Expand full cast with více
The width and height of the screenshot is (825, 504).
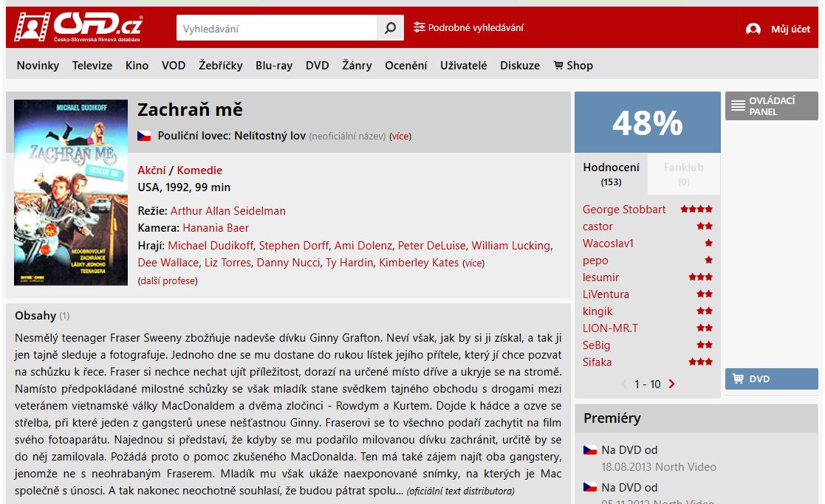473,263
